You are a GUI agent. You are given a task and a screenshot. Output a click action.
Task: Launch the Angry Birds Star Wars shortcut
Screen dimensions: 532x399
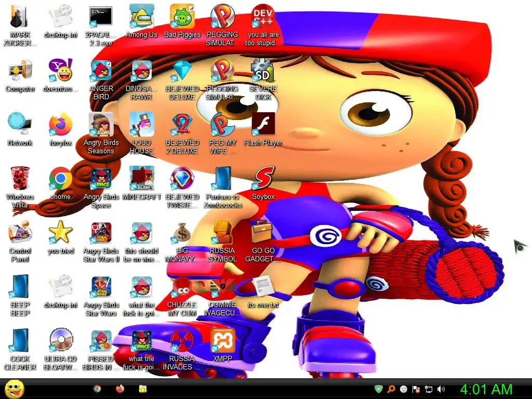pos(101,295)
